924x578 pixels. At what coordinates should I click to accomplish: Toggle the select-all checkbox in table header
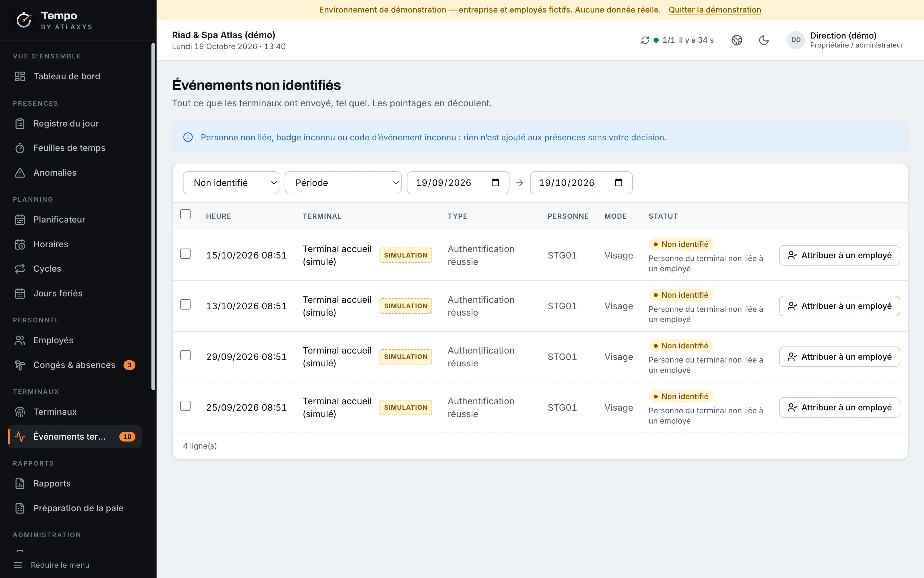(185, 215)
